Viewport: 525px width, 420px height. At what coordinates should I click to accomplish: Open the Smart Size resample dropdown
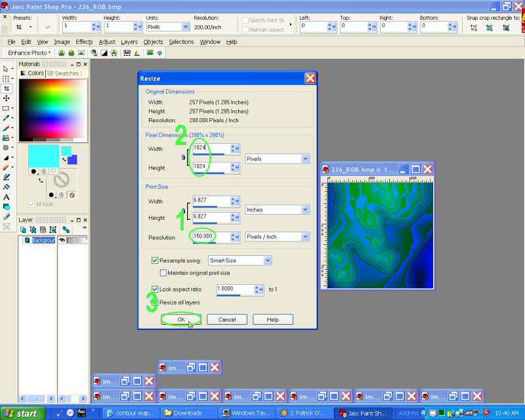point(268,261)
